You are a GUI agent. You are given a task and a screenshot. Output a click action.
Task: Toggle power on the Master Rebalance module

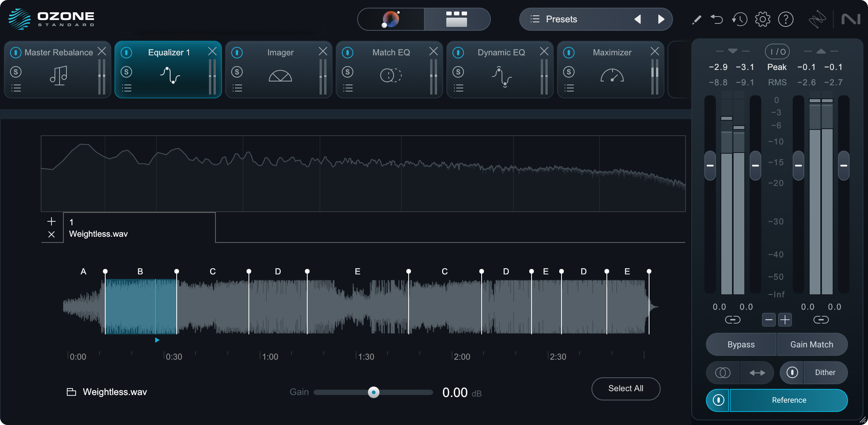(x=15, y=52)
